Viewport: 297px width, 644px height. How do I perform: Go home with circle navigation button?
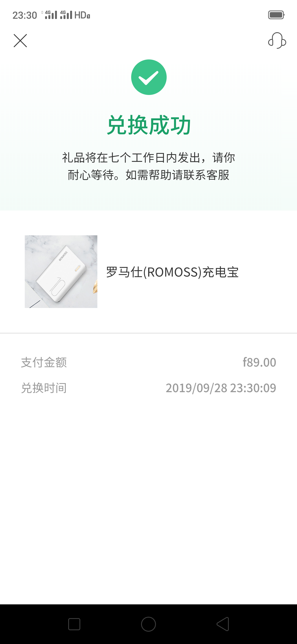click(148, 624)
